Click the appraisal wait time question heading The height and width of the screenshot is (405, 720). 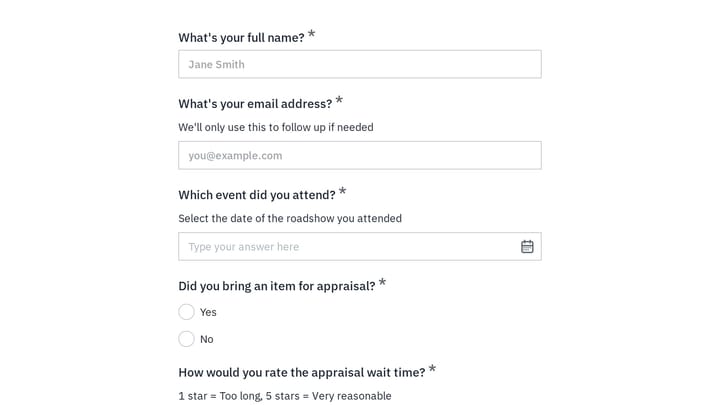pos(302,372)
